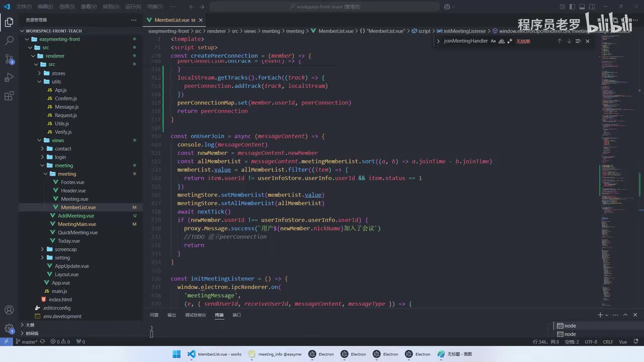Open the Search view in the activity bar
This screenshot has width=644, height=362.
click(x=9, y=41)
